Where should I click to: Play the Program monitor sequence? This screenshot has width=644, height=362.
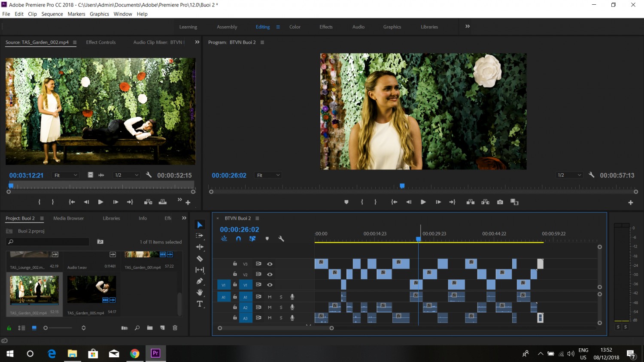[423, 202]
